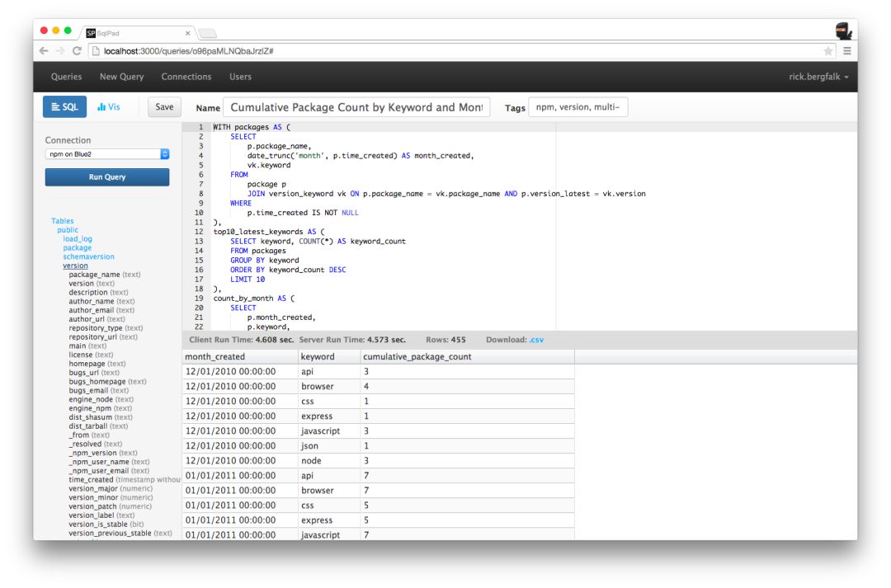891x588 pixels.
Task: Select 12/01/2010 node keyword cell
Action: [x=329, y=461]
